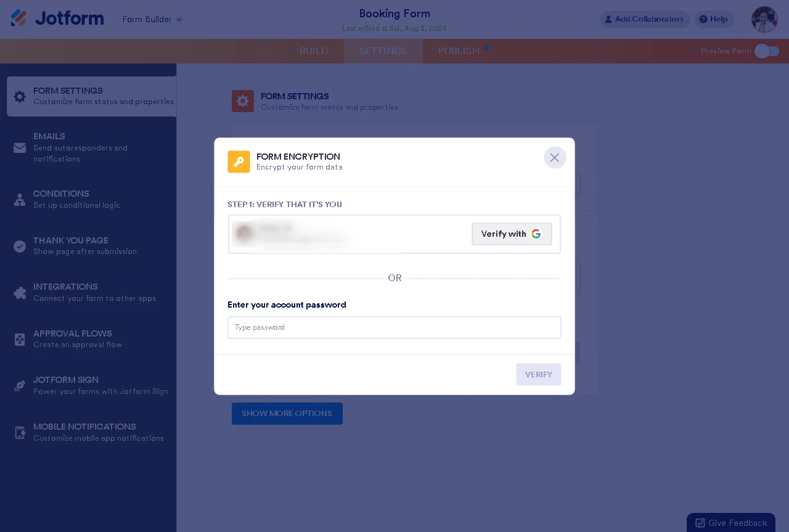Dismiss the Form Encryption dialog
The width and height of the screenshot is (789, 532).
point(555,157)
